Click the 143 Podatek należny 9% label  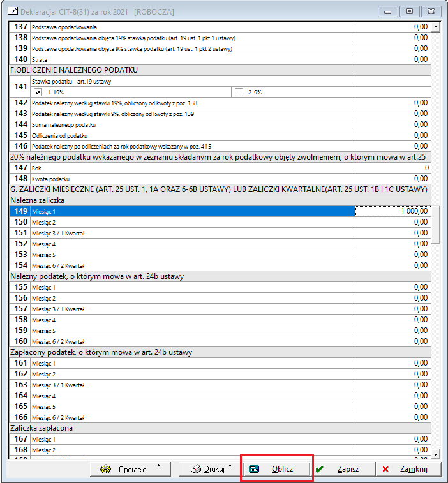113,114
